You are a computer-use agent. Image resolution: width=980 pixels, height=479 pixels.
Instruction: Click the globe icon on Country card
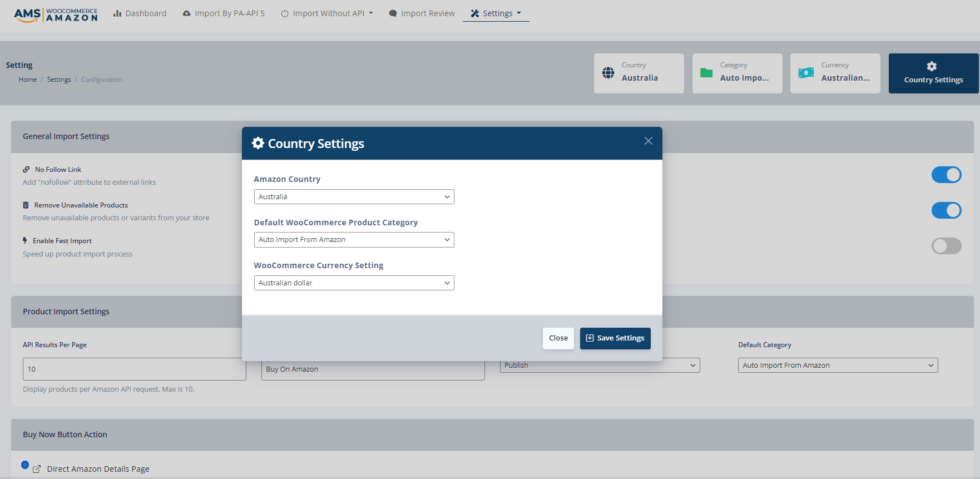tap(608, 73)
